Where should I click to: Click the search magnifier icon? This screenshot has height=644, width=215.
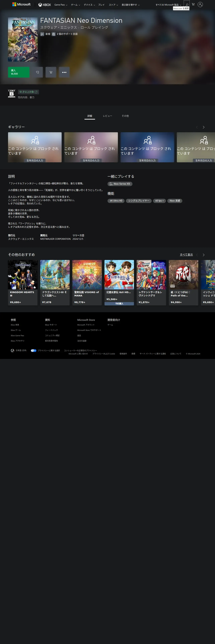pos(187,5)
